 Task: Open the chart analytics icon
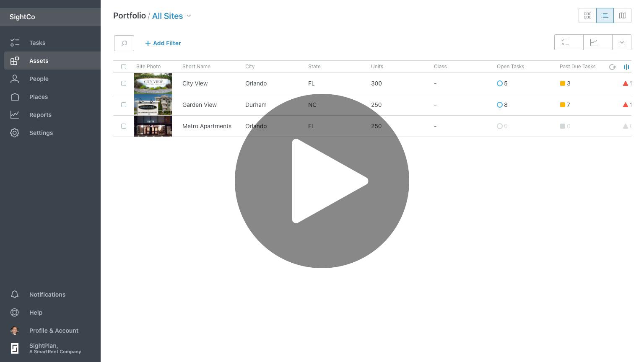pos(594,42)
